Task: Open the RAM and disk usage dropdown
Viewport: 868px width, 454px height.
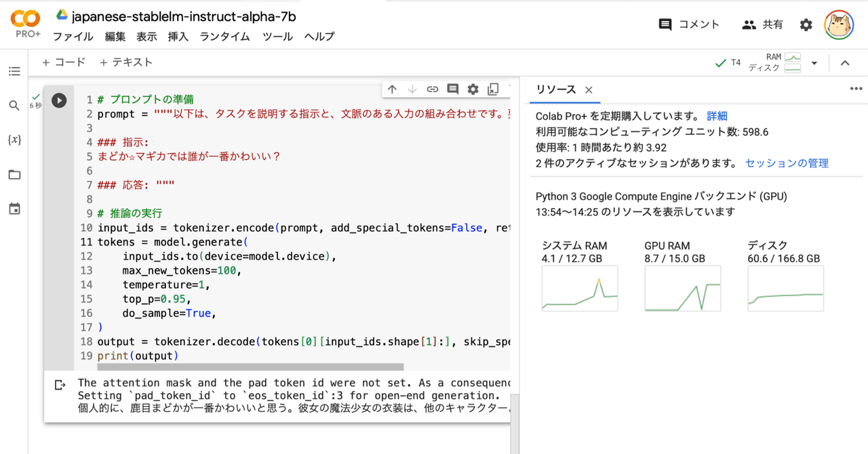Action: pyautogui.click(x=813, y=62)
